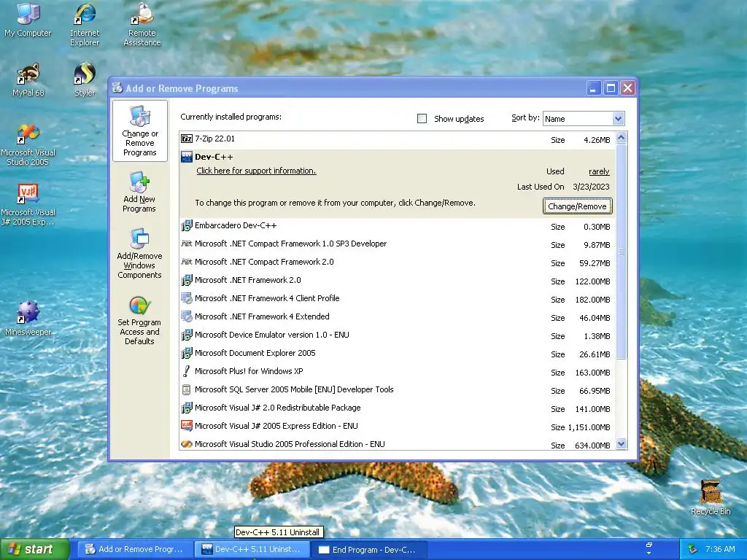Open the MyPal 68 desktop shortcut
The width and height of the screenshot is (747, 560).
[28, 80]
